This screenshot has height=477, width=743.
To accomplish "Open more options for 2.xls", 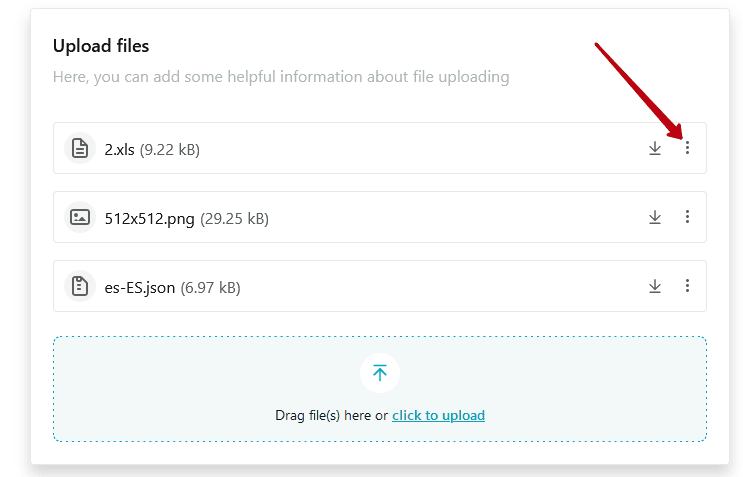I will (x=687, y=148).
